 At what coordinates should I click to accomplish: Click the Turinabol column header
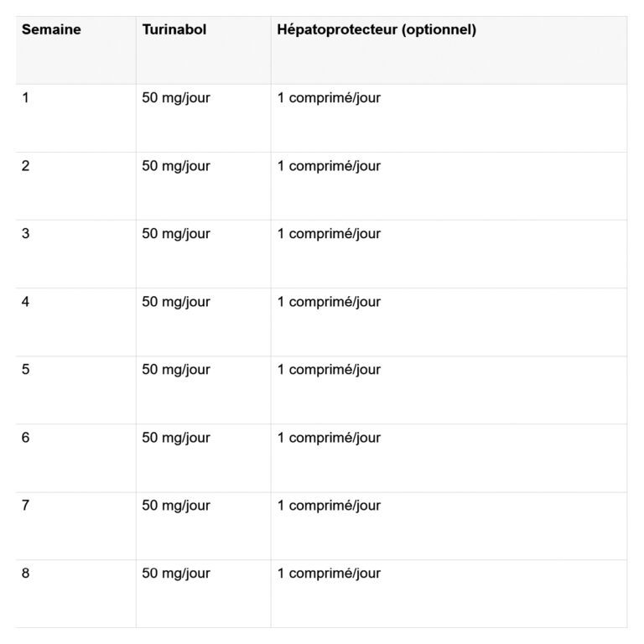174,30
